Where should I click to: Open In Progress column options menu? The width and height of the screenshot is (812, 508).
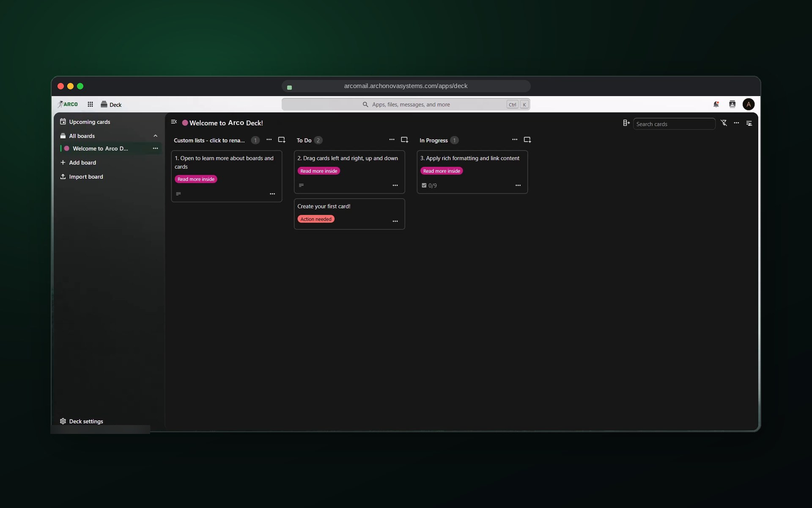click(x=515, y=140)
